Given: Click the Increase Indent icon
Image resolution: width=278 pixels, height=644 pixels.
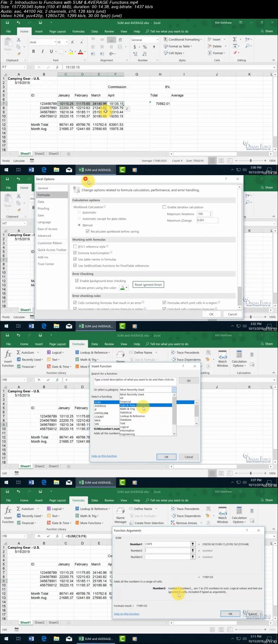Looking at the screenshot, I should [x=102, y=54].
